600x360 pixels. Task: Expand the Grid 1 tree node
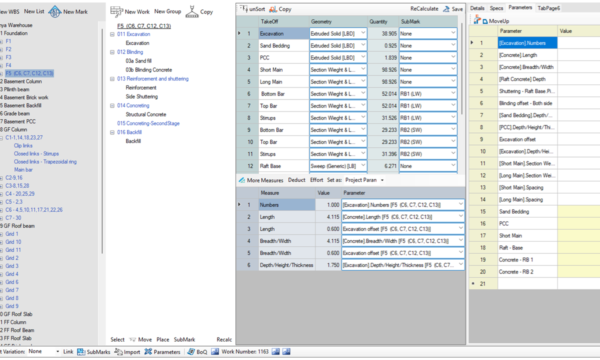click(1, 234)
